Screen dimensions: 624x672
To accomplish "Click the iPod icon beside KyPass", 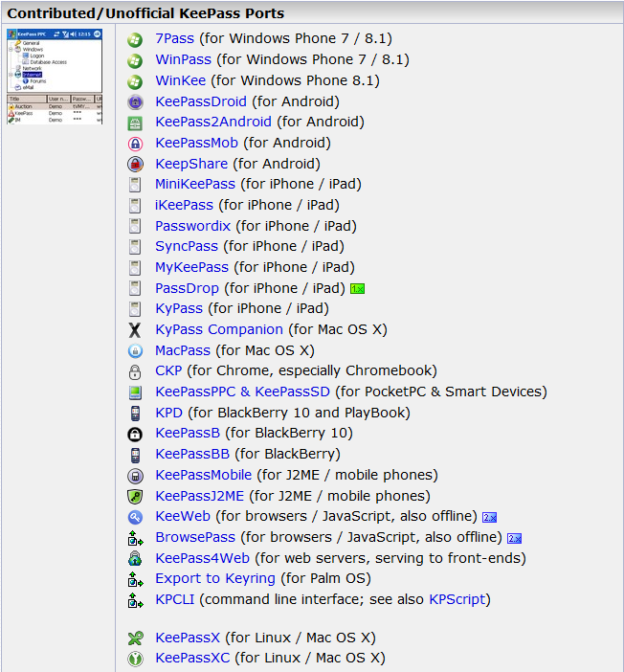I will click(135, 309).
